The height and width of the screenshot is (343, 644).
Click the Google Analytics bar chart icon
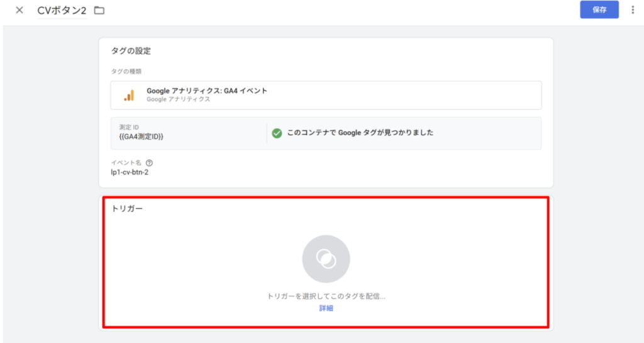129,95
